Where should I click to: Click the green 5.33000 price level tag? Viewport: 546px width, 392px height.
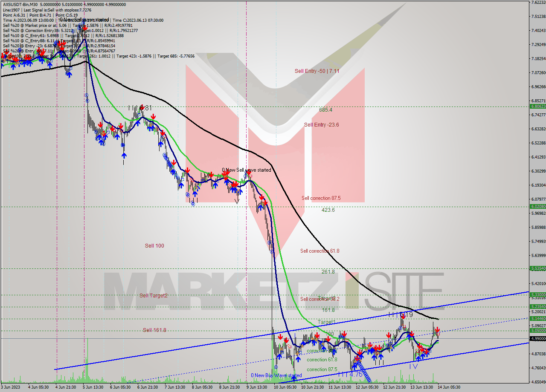(537, 294)
